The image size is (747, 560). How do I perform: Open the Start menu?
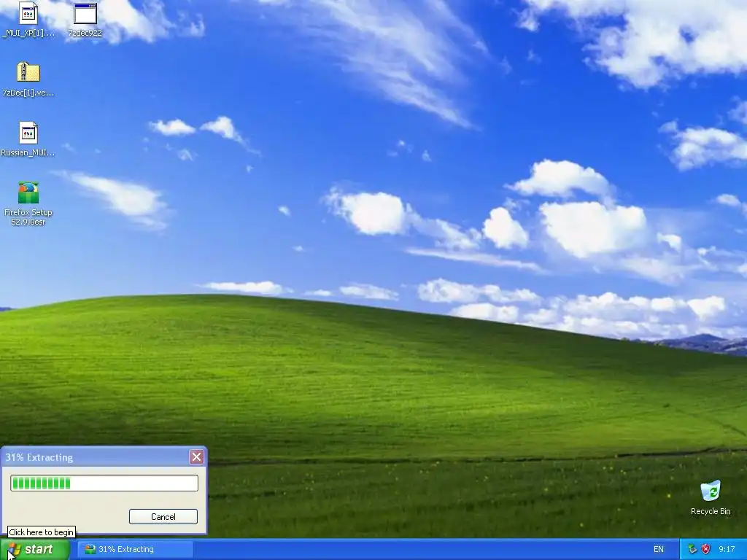(35, 549)
